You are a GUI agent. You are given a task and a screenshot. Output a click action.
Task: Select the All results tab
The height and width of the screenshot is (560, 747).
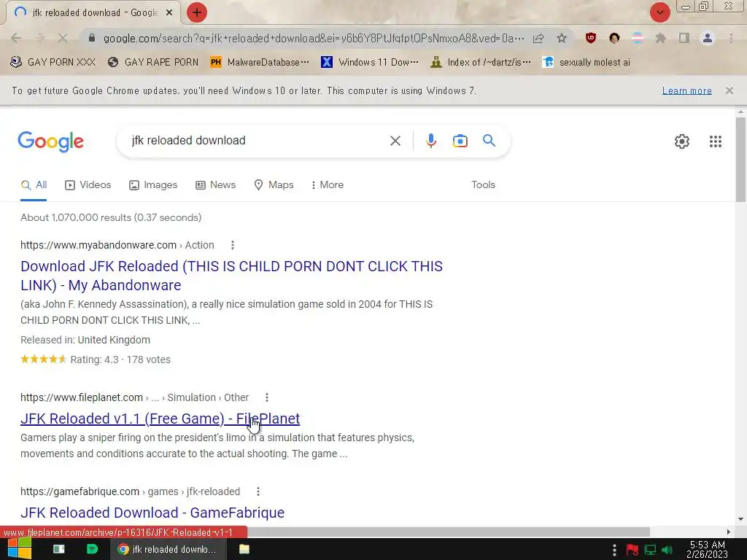[x=34, y=184]
